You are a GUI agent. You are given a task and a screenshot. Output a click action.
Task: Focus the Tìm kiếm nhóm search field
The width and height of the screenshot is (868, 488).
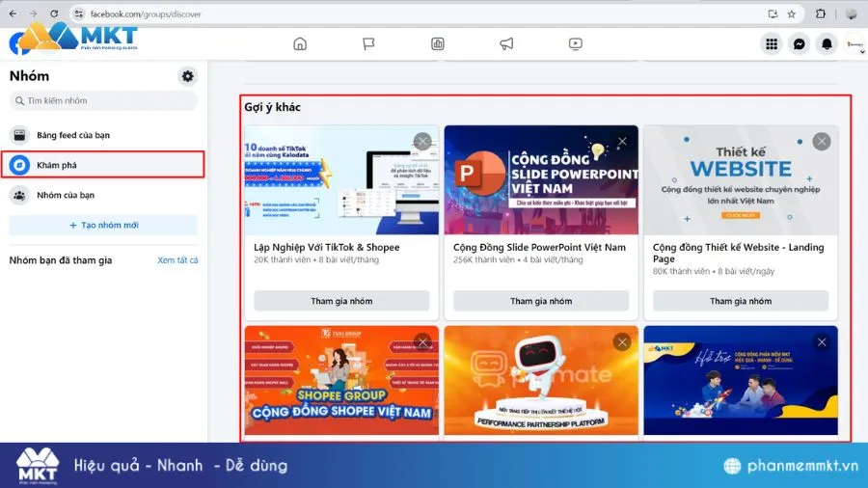[103, 100]
